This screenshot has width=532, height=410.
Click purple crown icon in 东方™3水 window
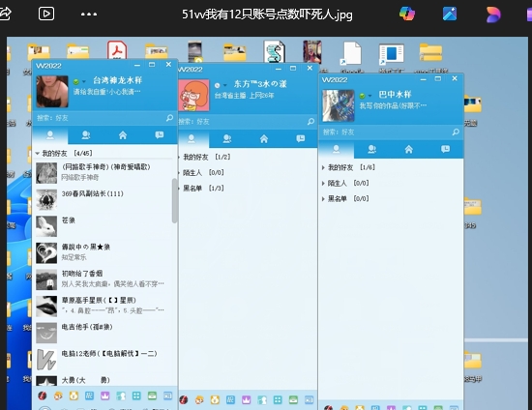click(247, 400)
